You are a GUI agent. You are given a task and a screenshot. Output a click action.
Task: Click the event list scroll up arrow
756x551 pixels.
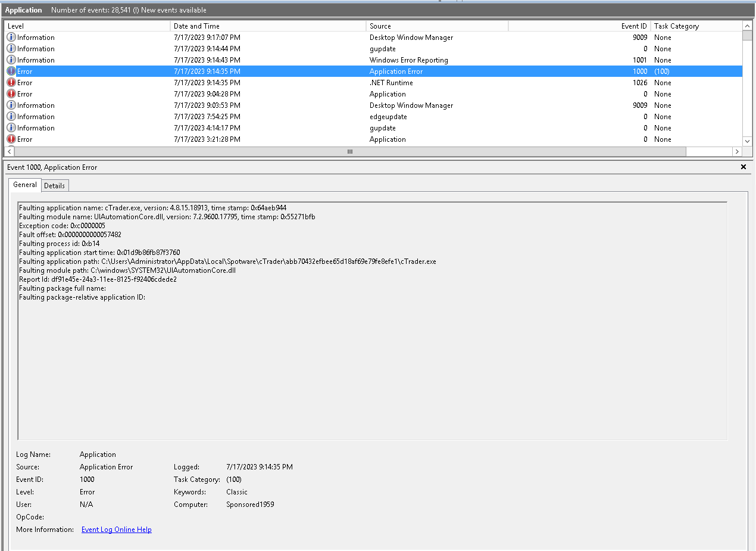click(748, 26)
